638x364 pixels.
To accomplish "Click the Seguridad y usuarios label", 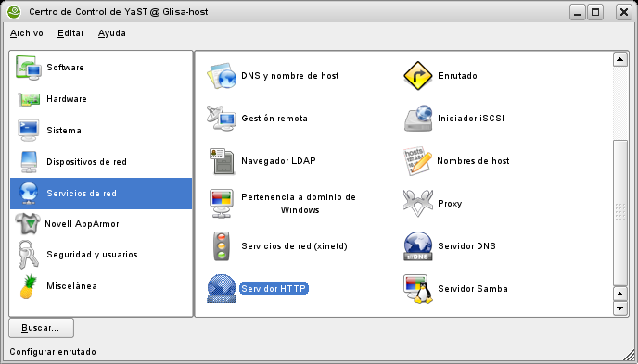I will point(92,255).
